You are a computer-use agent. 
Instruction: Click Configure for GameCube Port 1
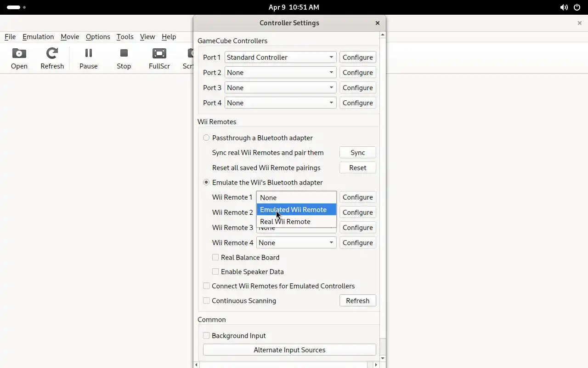[358, 57]
